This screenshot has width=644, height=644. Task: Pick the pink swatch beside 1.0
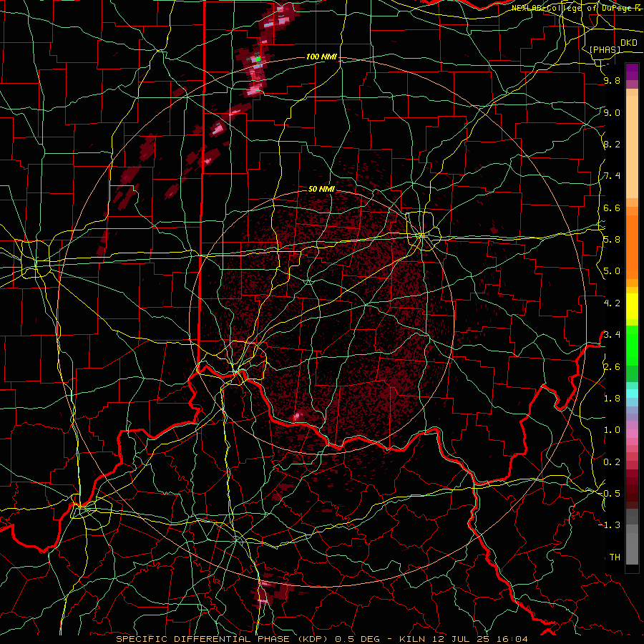[632, 434]
